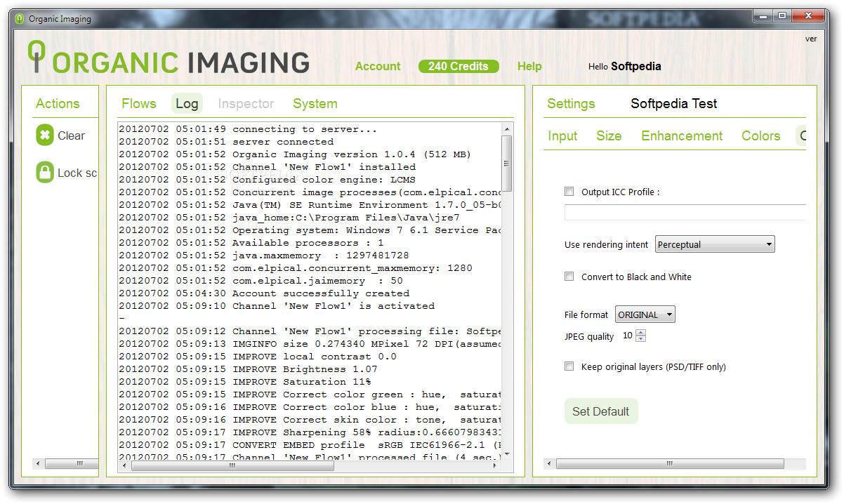
Task: Click the Organic Imaging logo
Action: pos(169,59)
